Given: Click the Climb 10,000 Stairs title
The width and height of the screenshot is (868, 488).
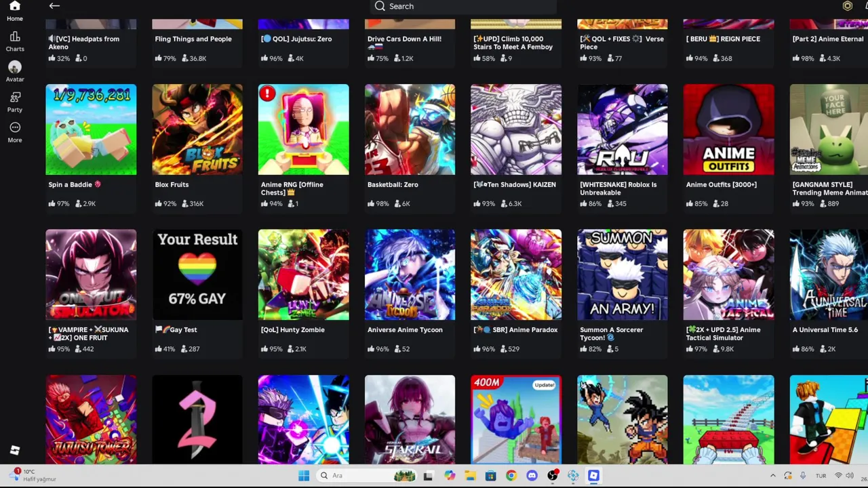Looking at the screenshot, I should click(513, 43).
